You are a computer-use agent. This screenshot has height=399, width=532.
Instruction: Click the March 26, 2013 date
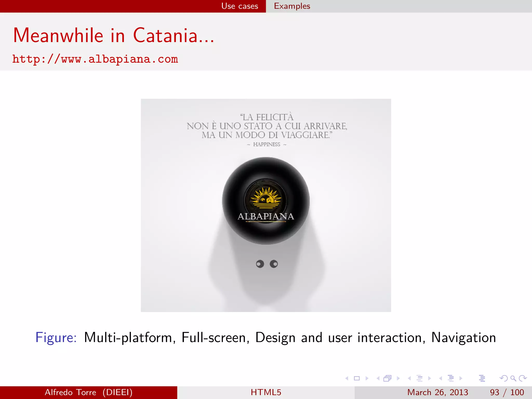point(438,392)
